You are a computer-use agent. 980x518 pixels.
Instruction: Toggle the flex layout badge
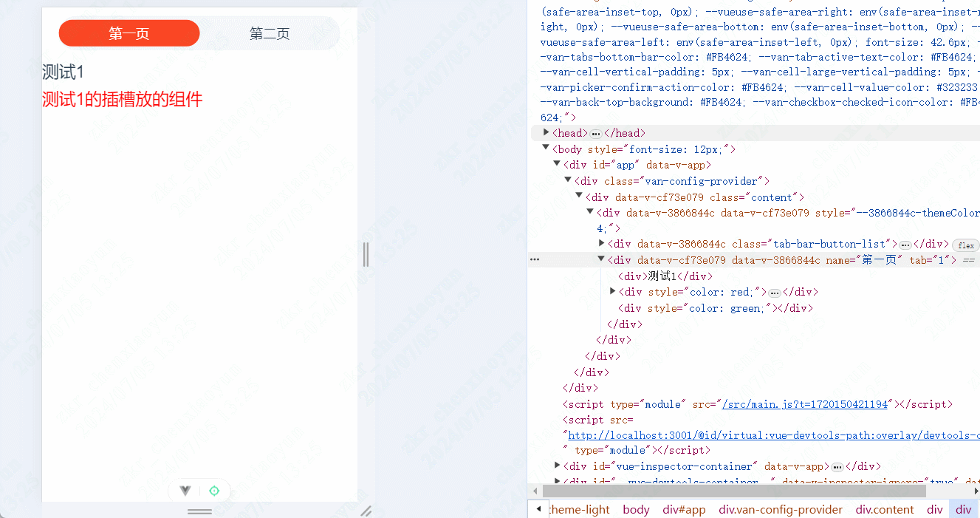(x=966, y=245)
